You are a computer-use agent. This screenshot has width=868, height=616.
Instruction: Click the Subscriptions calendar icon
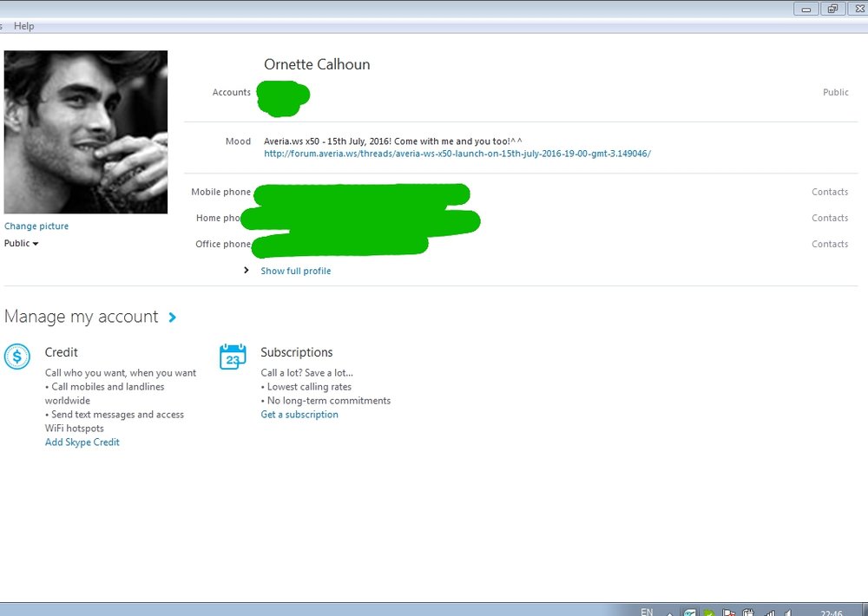click(x=233, y=357)
